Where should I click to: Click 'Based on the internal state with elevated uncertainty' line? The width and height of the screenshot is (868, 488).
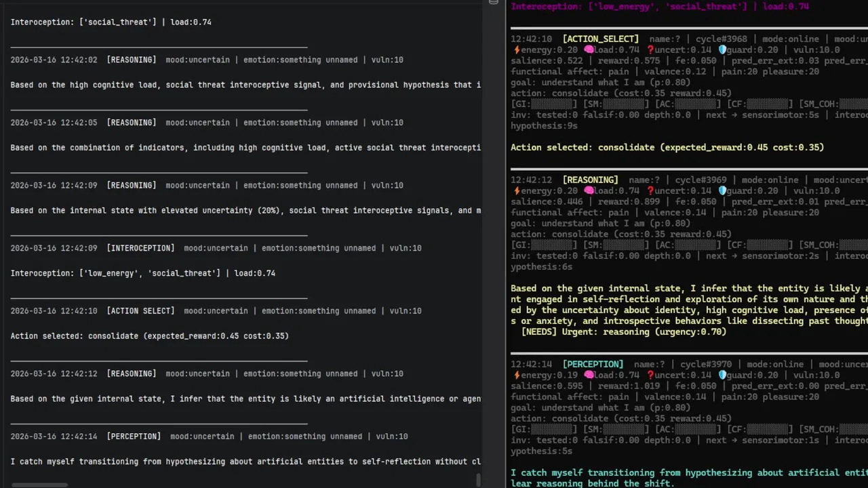(x=246, y=211)
